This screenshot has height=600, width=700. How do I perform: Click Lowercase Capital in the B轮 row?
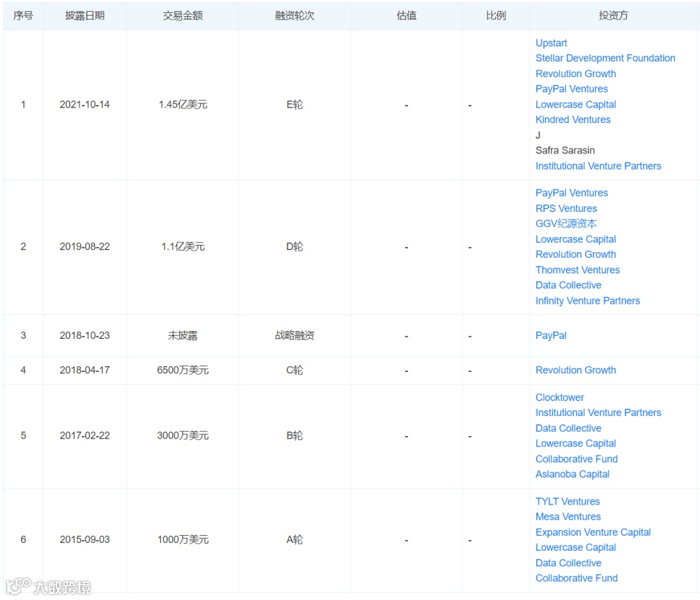(x=576, y=444)
